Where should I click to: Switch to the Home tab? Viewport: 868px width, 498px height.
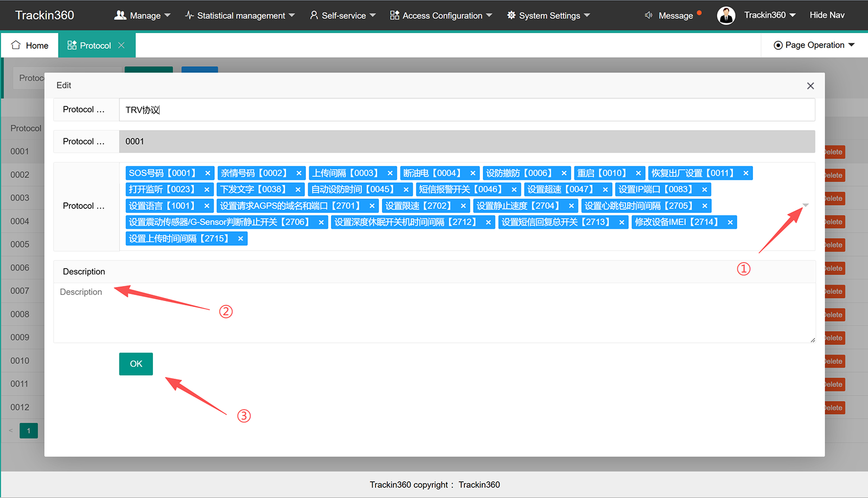30,46
